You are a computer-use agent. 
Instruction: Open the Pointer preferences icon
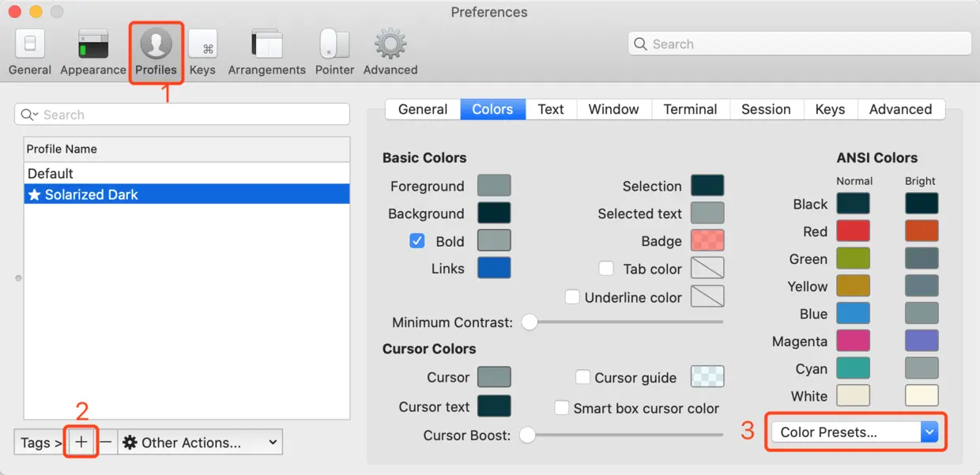(x=334, y=44)
